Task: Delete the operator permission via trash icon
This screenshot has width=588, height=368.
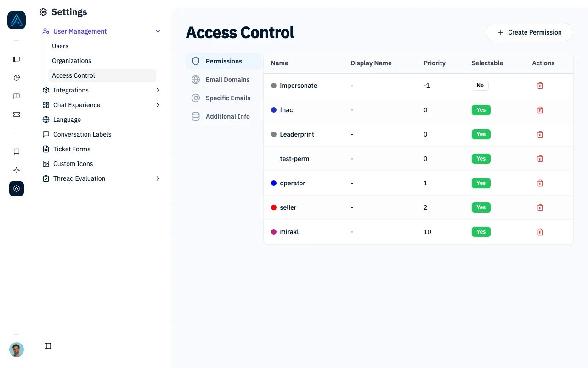Action: [x=540, y=183]
